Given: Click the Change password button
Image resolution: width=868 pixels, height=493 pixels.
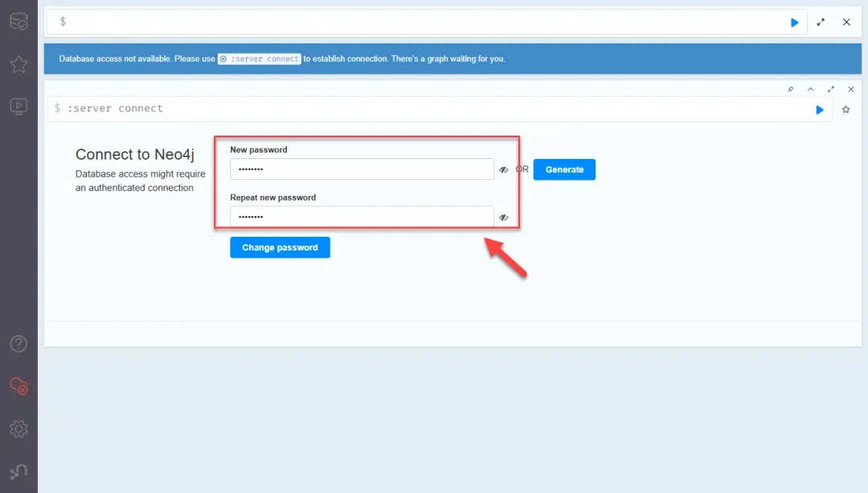Looking at the screenshot, I should click(x=280, y=247).
